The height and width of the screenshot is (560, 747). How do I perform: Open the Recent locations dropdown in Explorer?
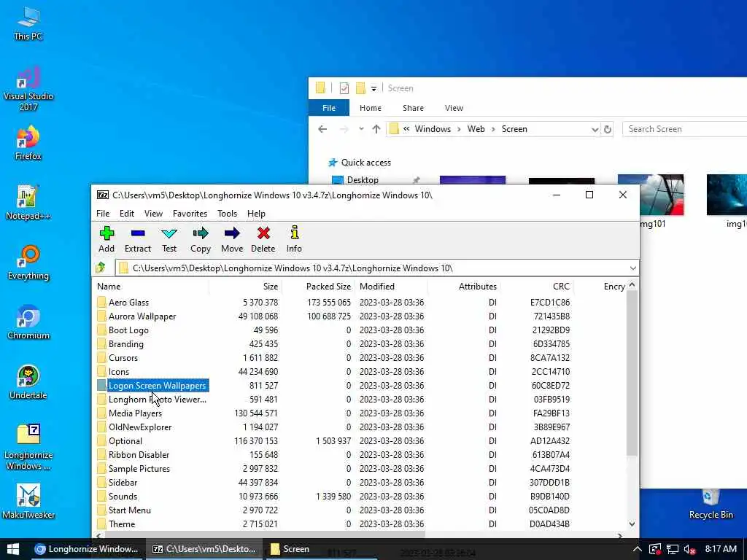(361, 129)
